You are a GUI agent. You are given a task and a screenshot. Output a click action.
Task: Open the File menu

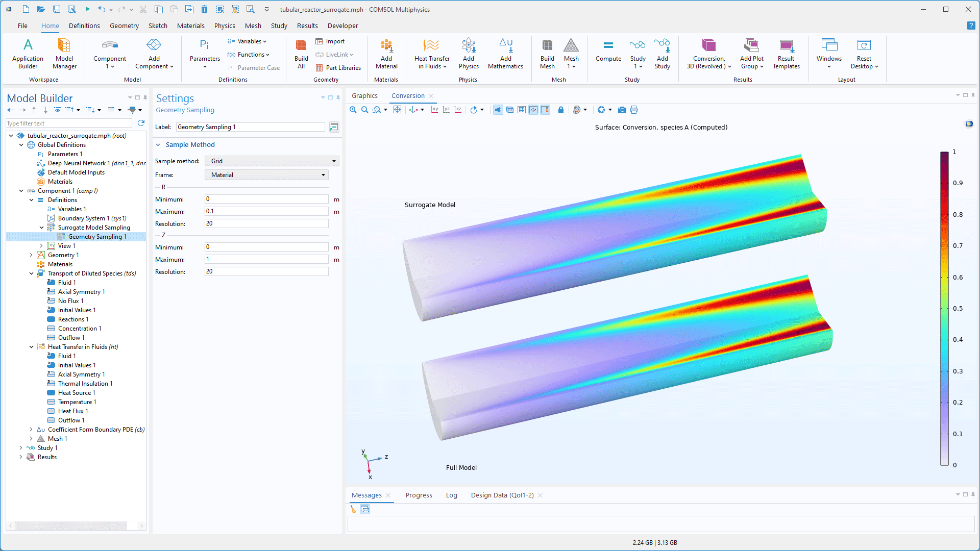tap(22, 26)
